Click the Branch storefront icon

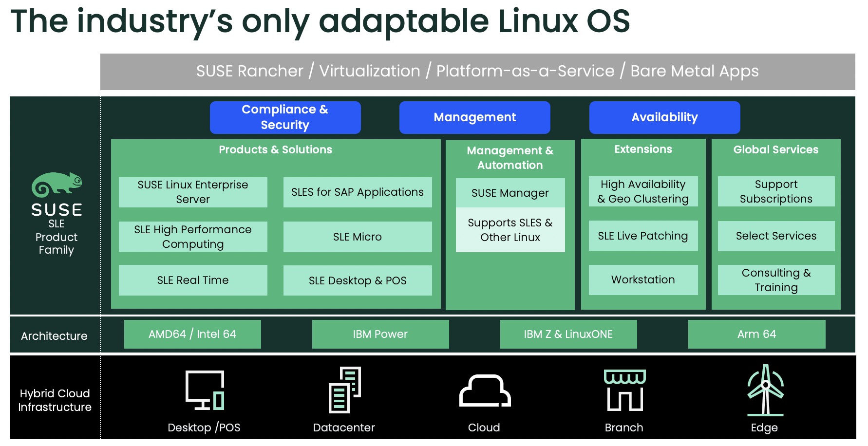[624, 390]
